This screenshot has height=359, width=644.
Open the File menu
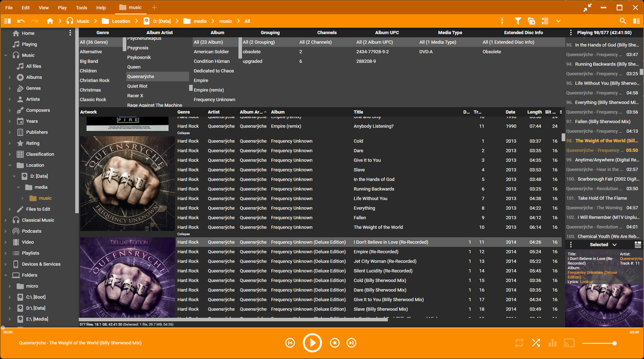pyautogui.click(x=9, y=8)
